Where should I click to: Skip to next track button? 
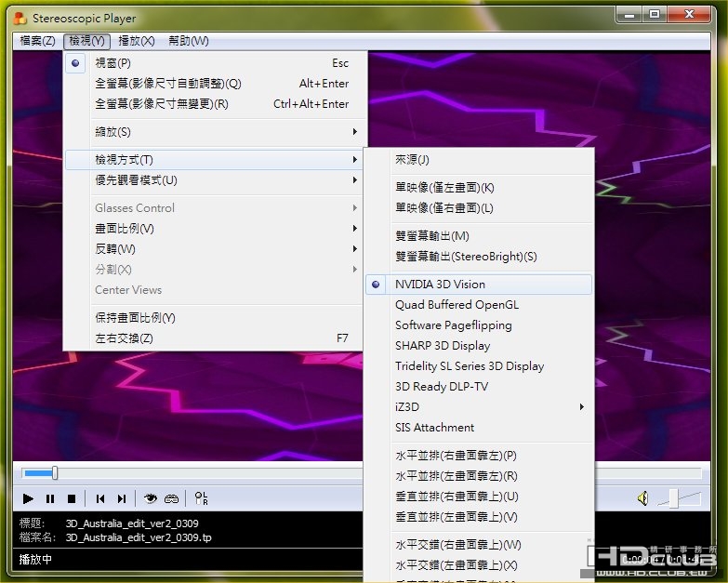tap(122, 498)
